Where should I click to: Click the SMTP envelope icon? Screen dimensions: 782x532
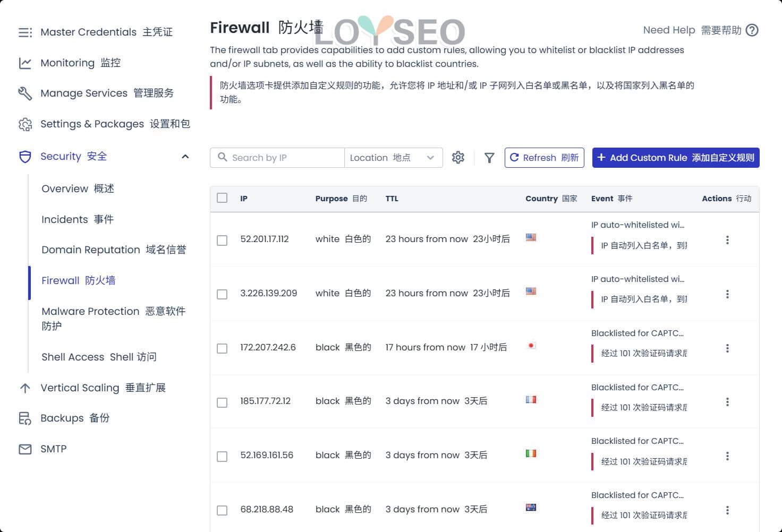pos(25,449)
